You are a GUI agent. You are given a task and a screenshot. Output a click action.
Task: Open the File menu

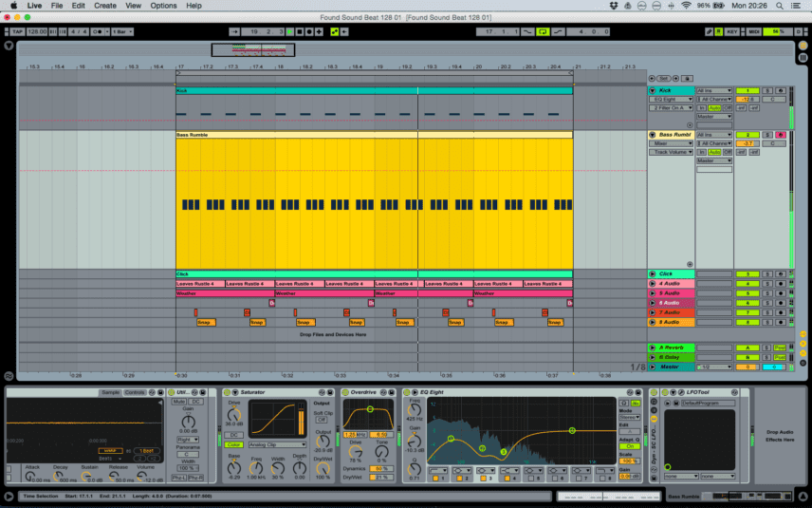[x=57, y=6]
